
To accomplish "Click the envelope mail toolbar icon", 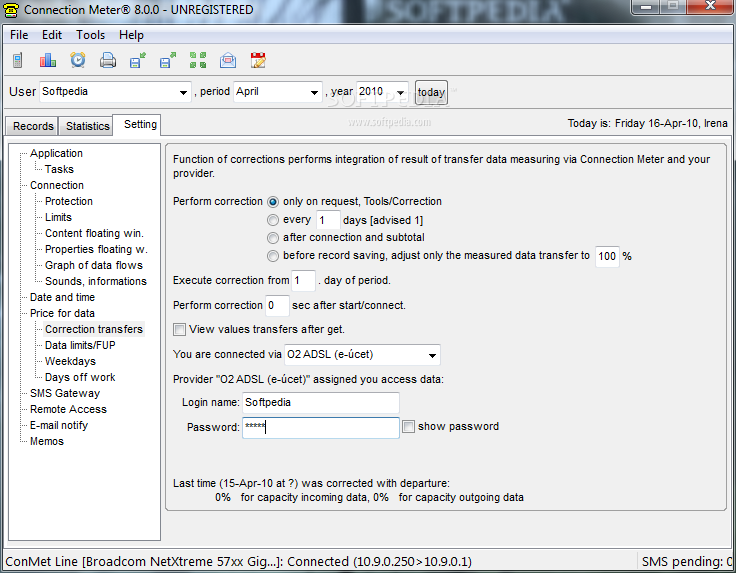I will coord(228,60).
